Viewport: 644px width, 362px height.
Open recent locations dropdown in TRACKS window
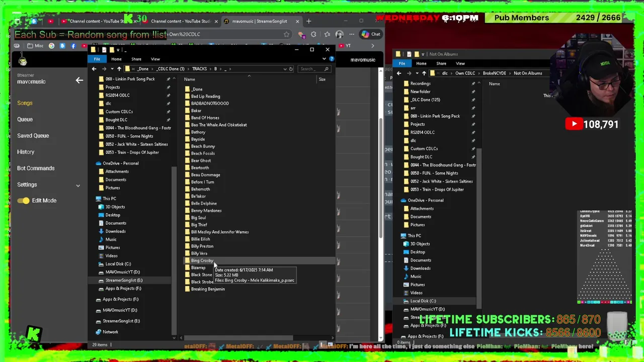click(111, 69)
